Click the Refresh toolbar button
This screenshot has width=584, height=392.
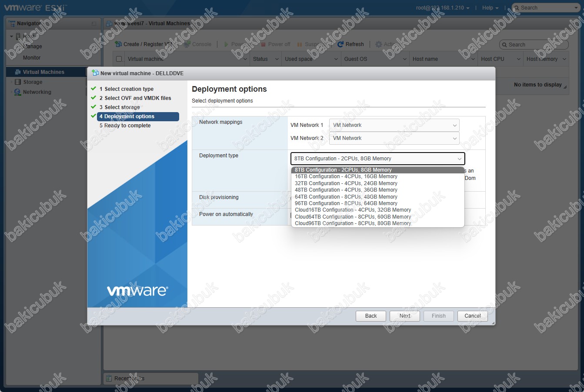point(350,44)
